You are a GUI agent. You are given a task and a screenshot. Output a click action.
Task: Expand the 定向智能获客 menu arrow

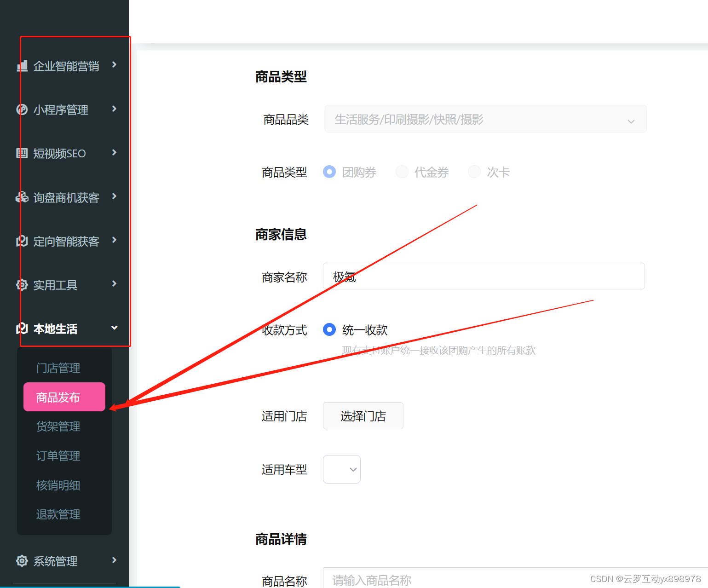pyautogui.click(x=115, y=240)
